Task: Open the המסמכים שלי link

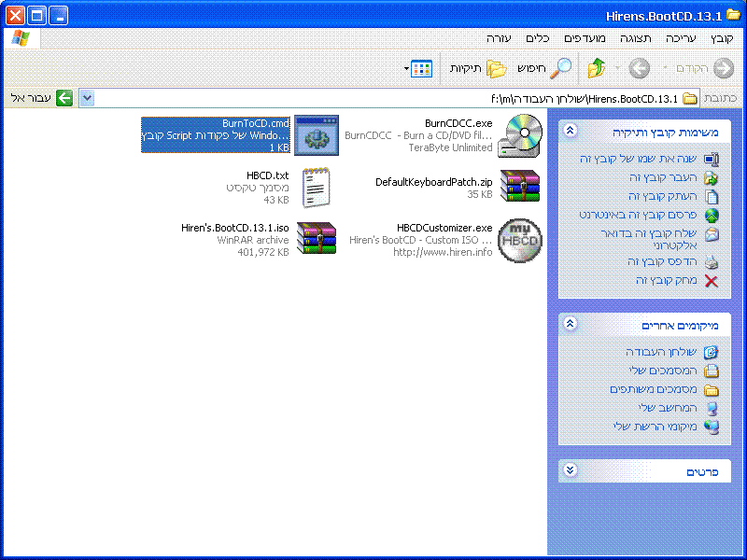Action: pos(663,371)
